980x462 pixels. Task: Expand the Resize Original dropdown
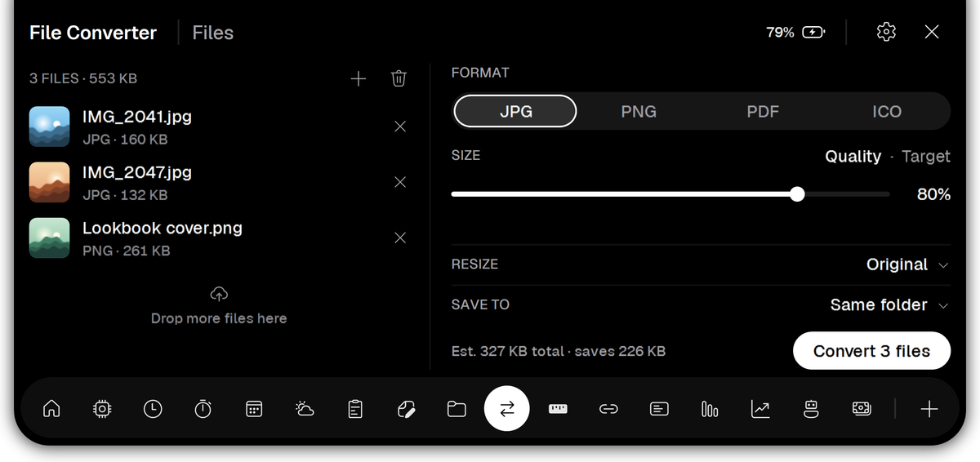coord(907,264)
